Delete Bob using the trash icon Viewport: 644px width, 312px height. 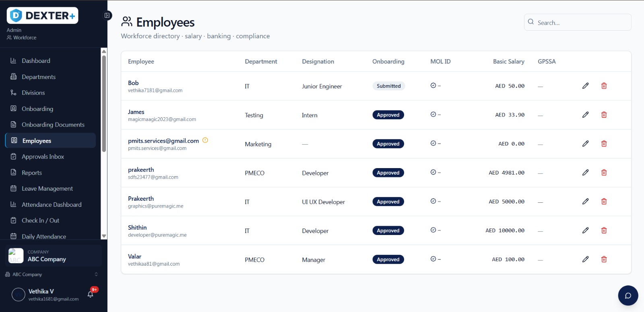(604, 85)
